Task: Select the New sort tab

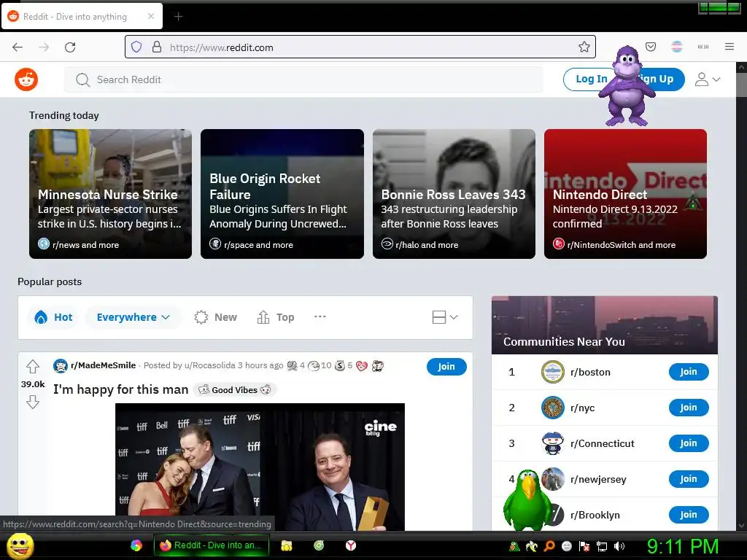Action: 215,317
